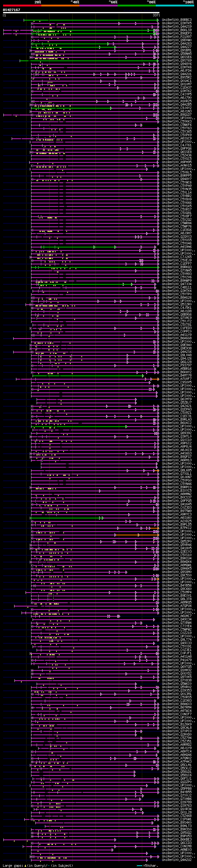Screen dimensions: 197x868
Task: Select the UniRef100_Q4T334 label
Action: (177, 284)
